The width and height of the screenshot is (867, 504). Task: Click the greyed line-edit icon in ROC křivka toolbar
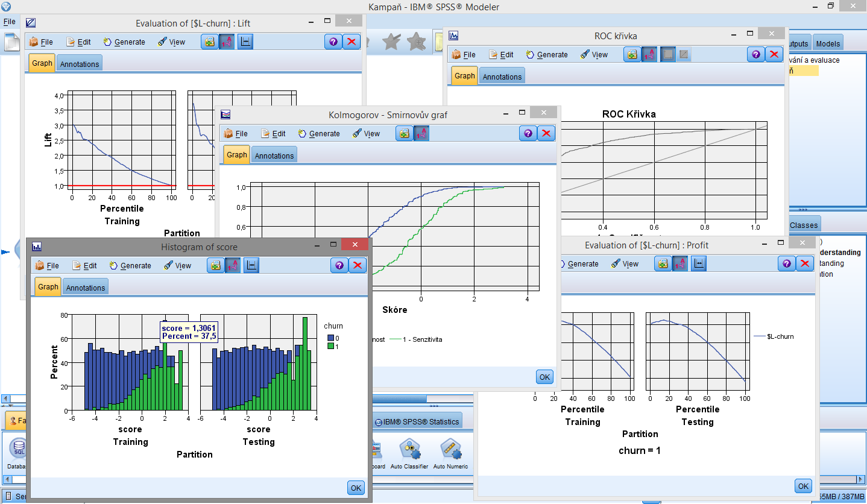click(684, 54)
